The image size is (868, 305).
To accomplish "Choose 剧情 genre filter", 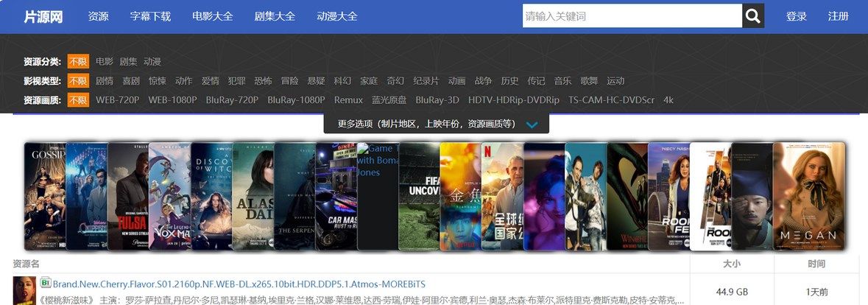I will 105,81.
